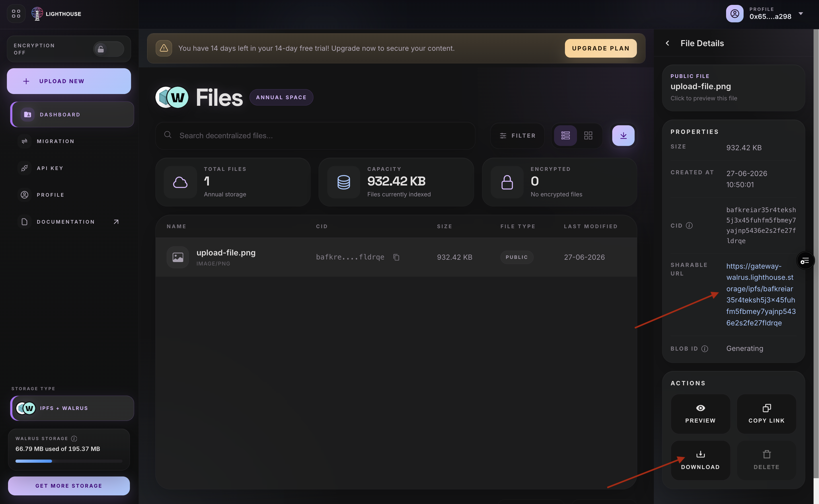
Task: Open the Filter options
Action: [517, 136]
